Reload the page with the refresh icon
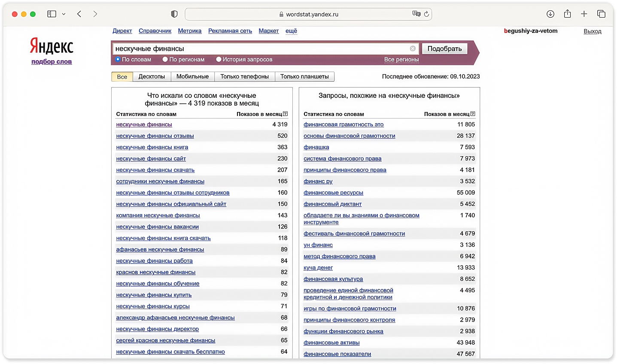This screenshot has height=364, width=617. pyautogui.click(x=426, y=14)
